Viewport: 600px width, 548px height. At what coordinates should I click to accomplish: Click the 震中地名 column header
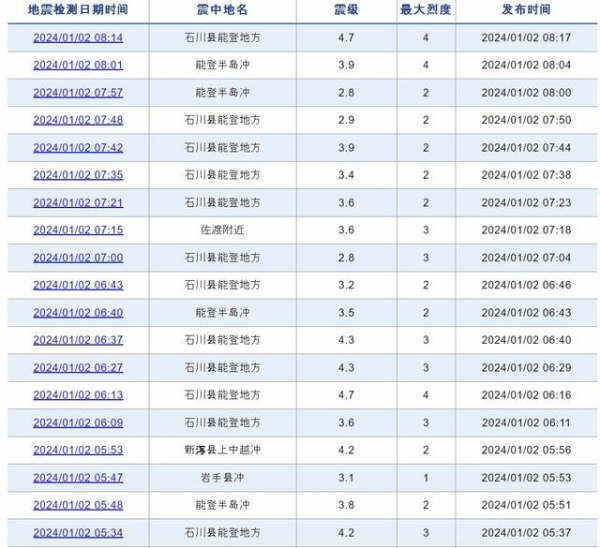click(224, 10)
